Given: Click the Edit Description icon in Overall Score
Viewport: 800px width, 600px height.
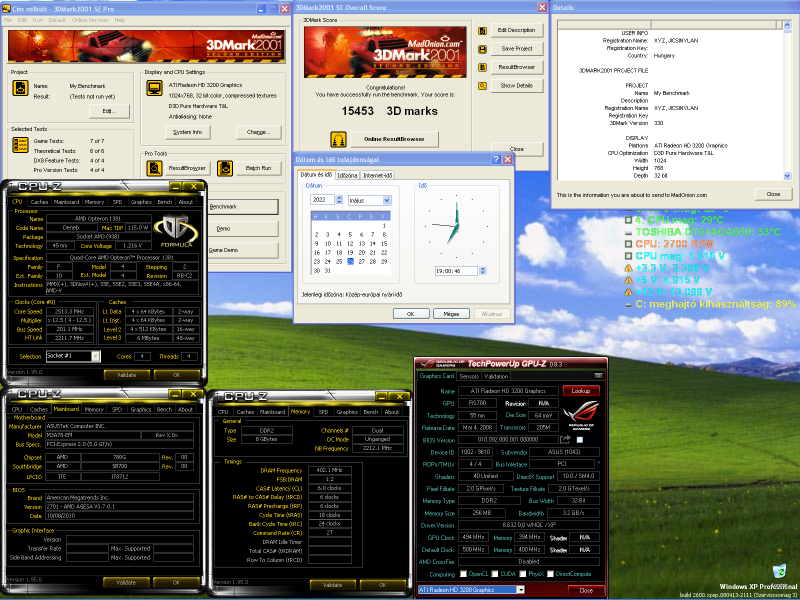Looking at the screenshot, I should [x=482, y=31].
